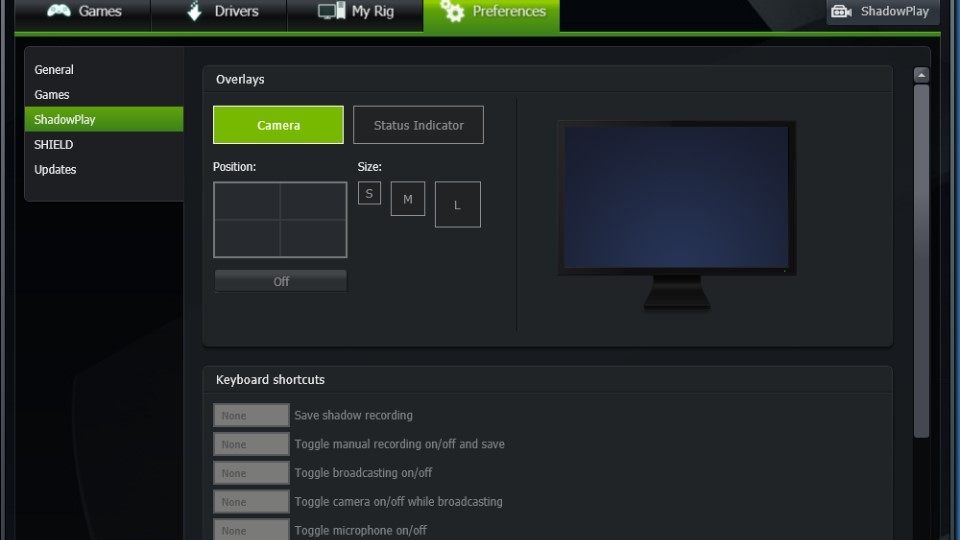Click the gamepad icon on the Games tab
The height and width of the screenshot is (540, 960).
coord(59,11)
